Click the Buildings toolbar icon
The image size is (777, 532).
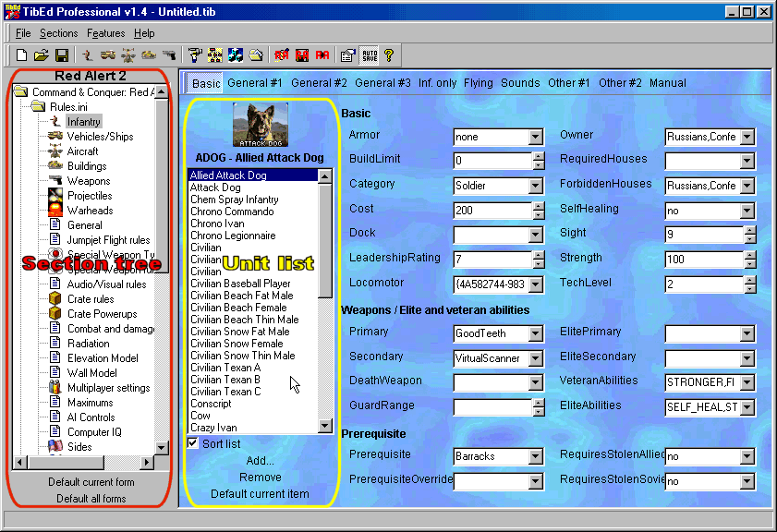click(x=149, y=55)
